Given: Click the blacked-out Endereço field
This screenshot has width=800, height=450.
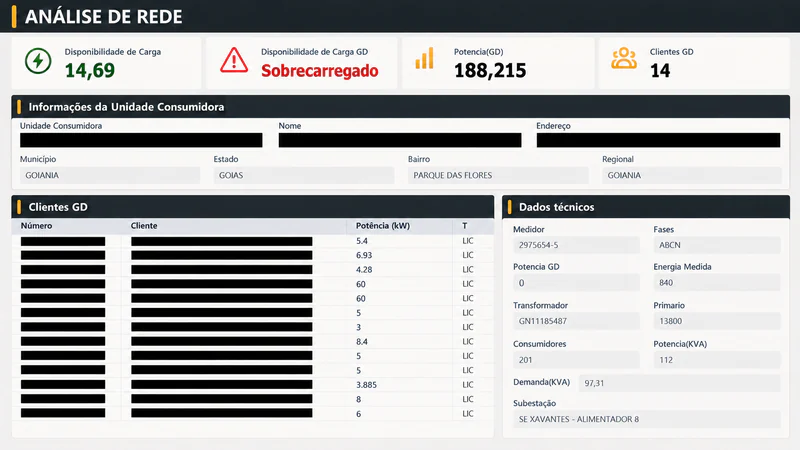Looking at the screenshot, I should 658,140.
